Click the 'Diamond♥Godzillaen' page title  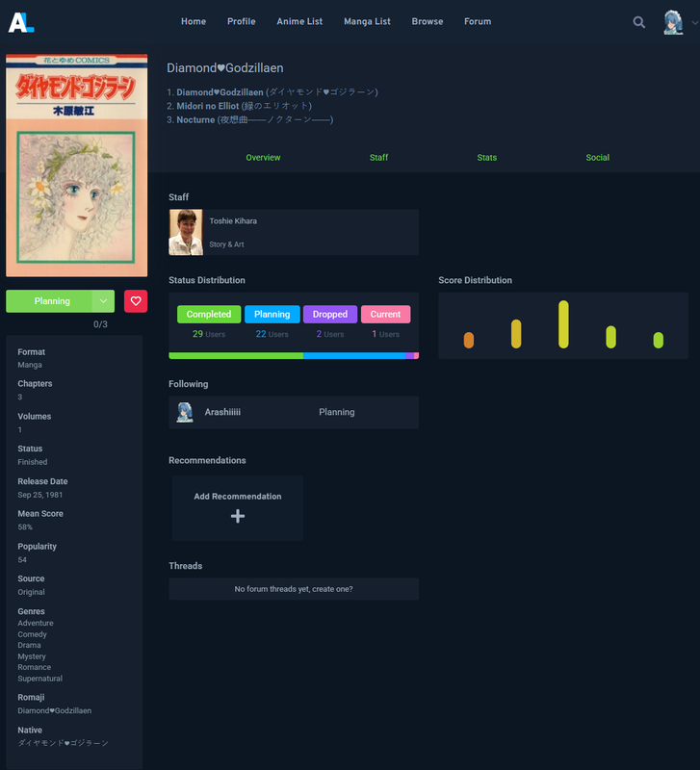click(x=225, y=67)
